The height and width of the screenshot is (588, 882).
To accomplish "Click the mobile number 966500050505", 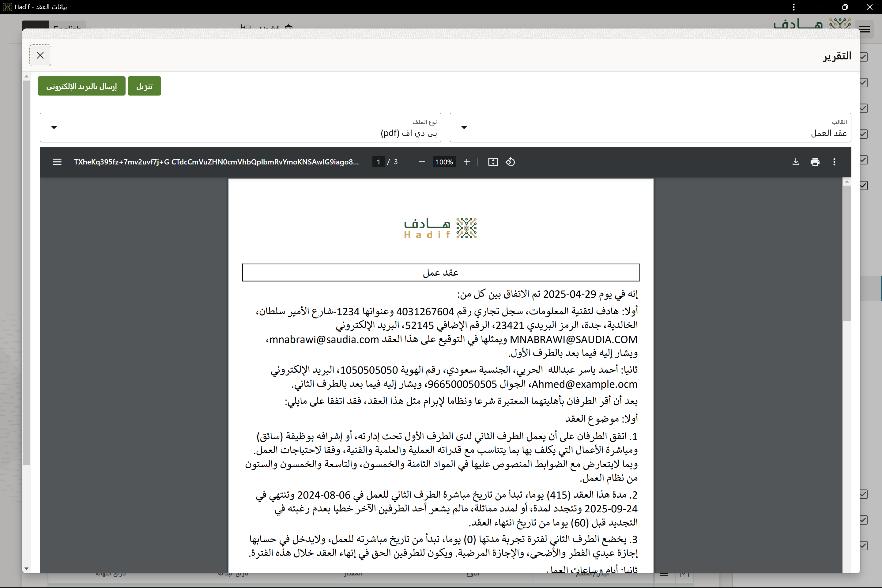I will [x=462, y=384].
